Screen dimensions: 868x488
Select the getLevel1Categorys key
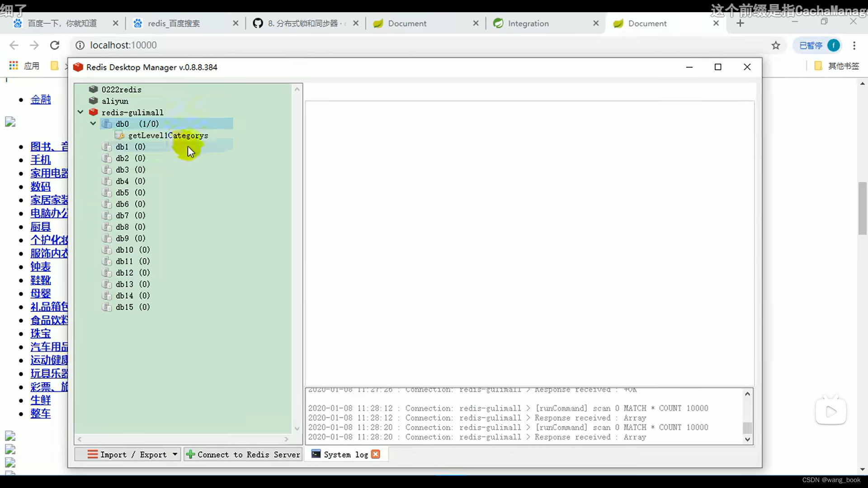[x=168, y=135]
